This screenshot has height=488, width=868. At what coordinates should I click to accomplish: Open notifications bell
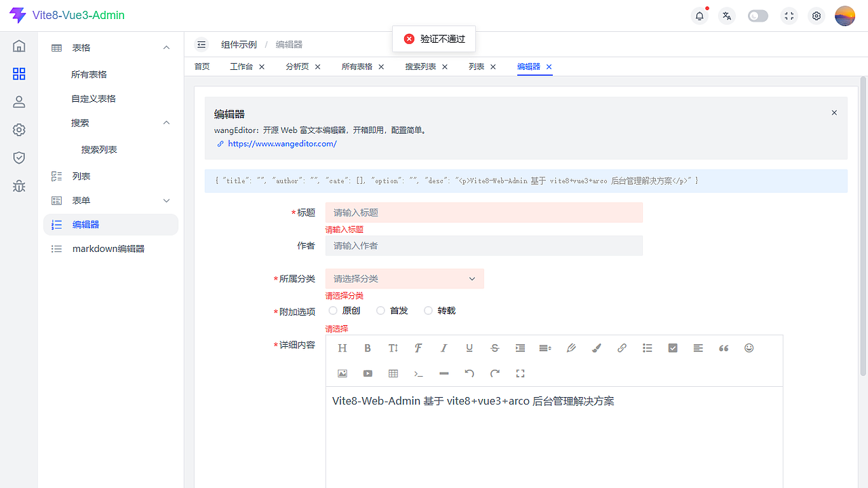pyautogui.click(x=700, y=16)
